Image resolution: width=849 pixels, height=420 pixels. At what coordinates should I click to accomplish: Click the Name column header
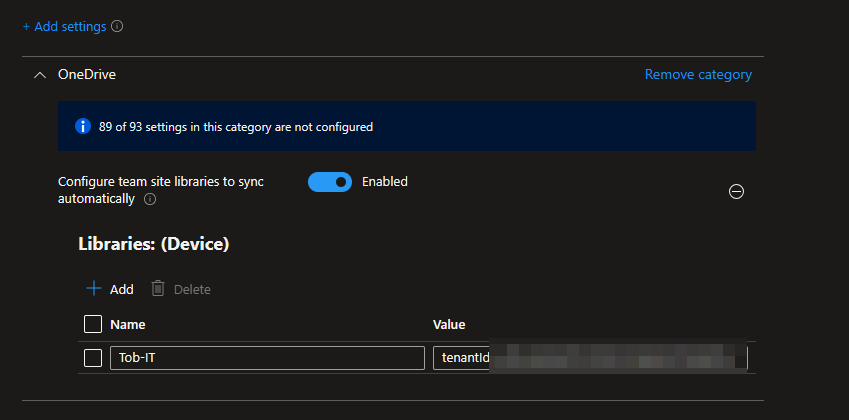pos(128,324)
